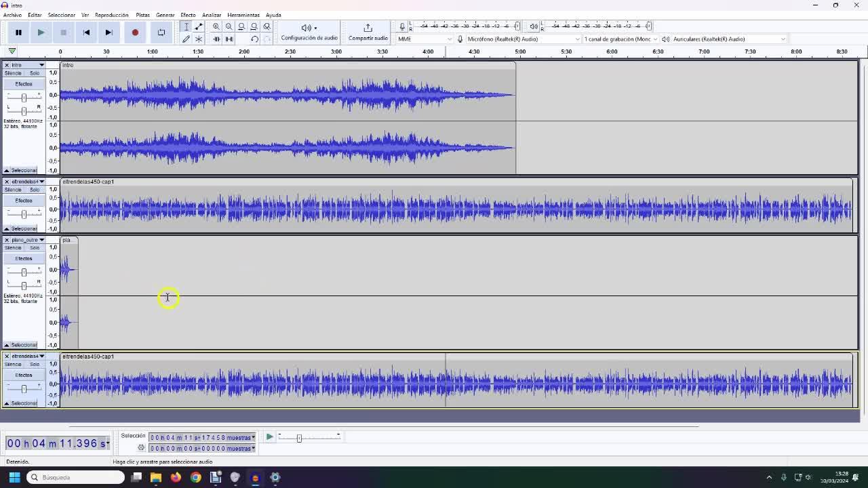Fit entire project to window

(254, 26)
